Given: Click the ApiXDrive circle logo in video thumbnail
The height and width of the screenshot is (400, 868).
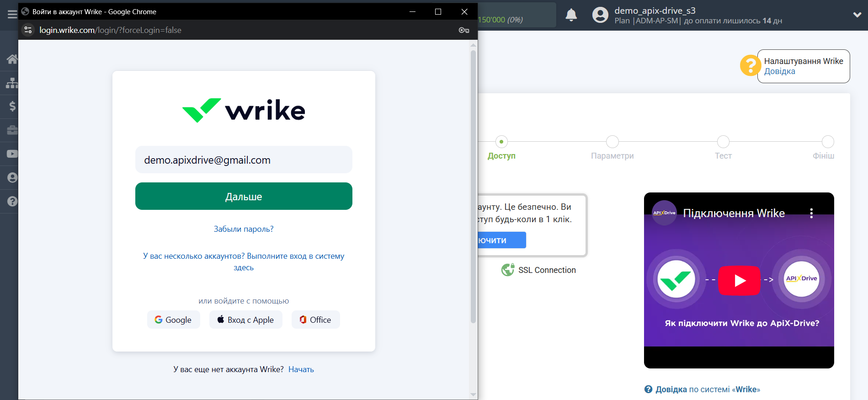Looking at the screenshot, I should pos(801,279).
